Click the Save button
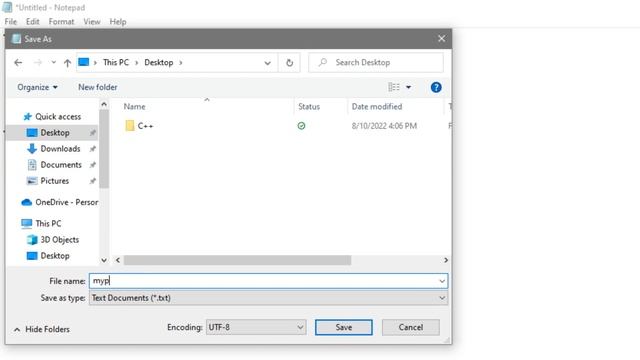The height and width of the screenshot is (360, 640). coord(344,327)
